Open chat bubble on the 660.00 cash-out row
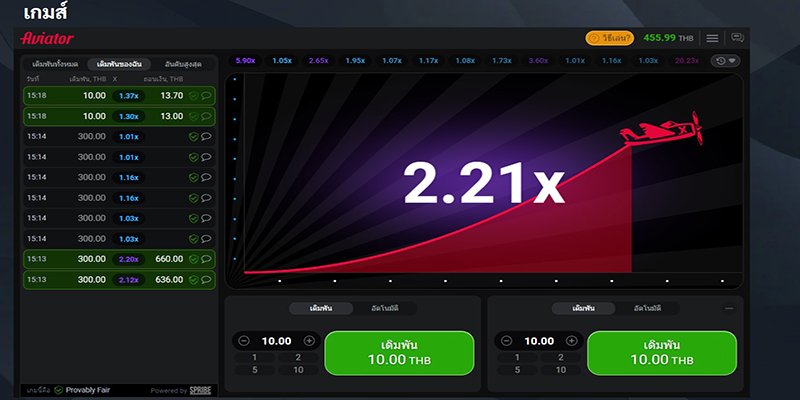Screen dimensions: 800x400 206,258
